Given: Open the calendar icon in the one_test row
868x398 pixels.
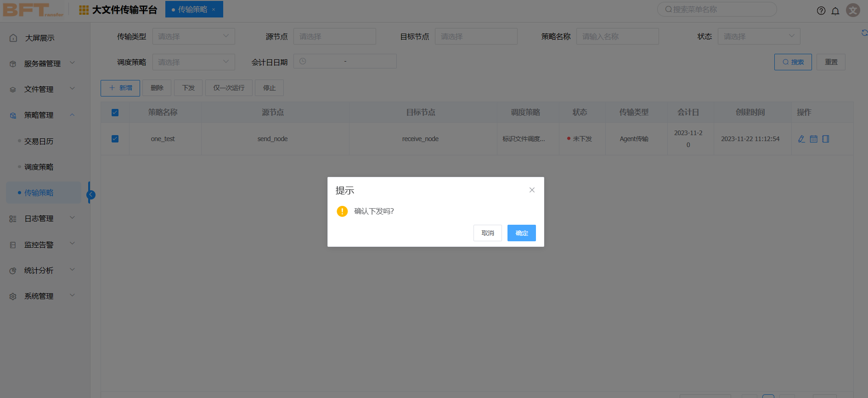Looking at the screenshot, I should click(813, 139).
